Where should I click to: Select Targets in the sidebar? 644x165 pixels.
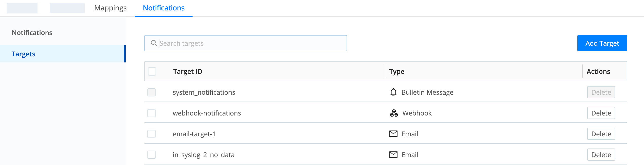pos(23,54)
